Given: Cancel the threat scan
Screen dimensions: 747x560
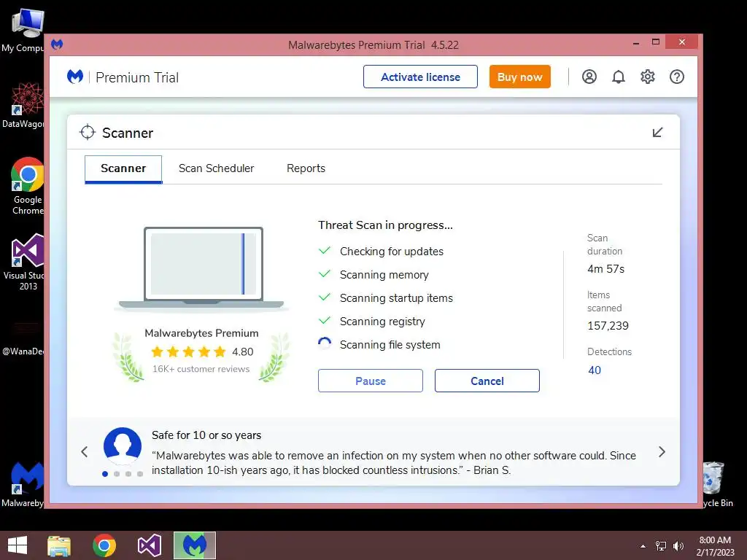Looking at the screenshot, I should pyautogui.click(x=487, y=381).
